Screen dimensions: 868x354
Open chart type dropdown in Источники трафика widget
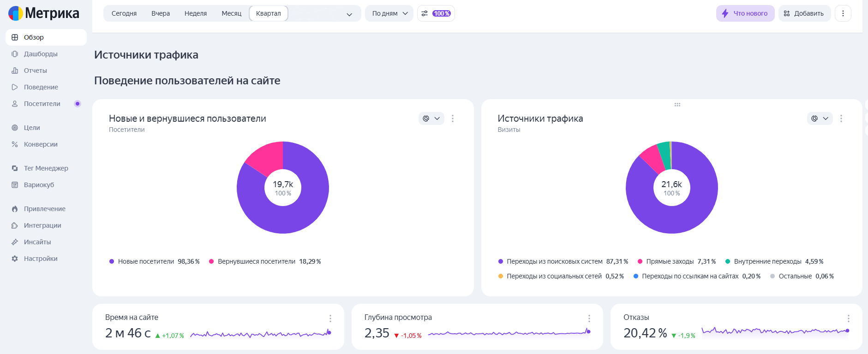tap(820, 118)
